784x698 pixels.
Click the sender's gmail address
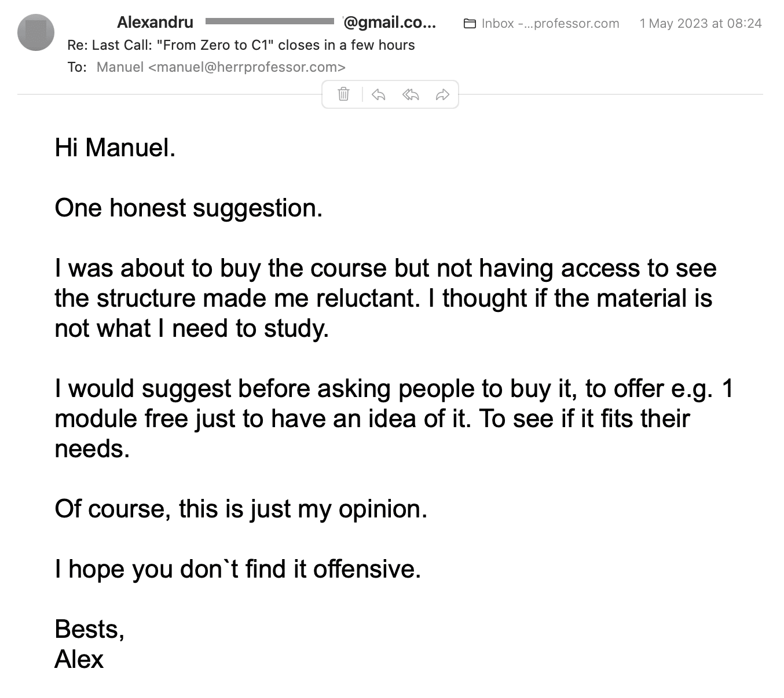click(390, 23)
